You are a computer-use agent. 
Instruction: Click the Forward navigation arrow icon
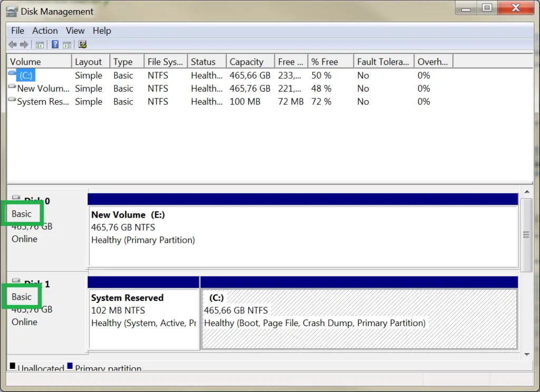[24, 44]
